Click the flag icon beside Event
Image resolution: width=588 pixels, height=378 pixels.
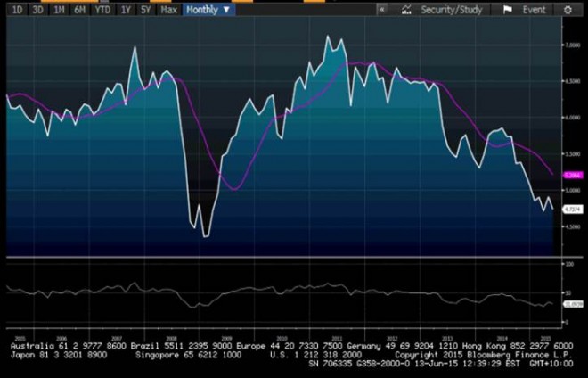click(507, 10)
